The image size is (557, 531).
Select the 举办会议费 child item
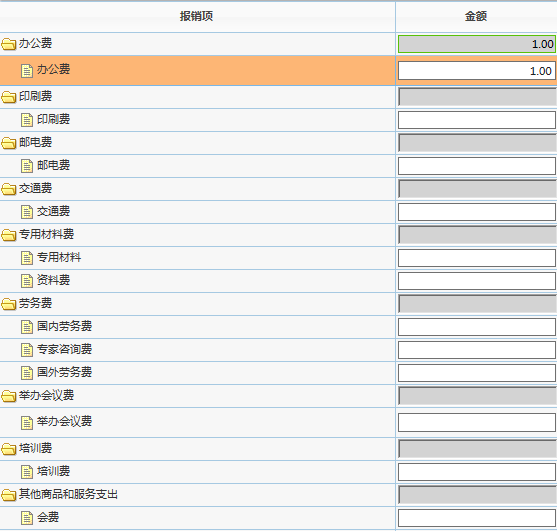pos(64,422)
